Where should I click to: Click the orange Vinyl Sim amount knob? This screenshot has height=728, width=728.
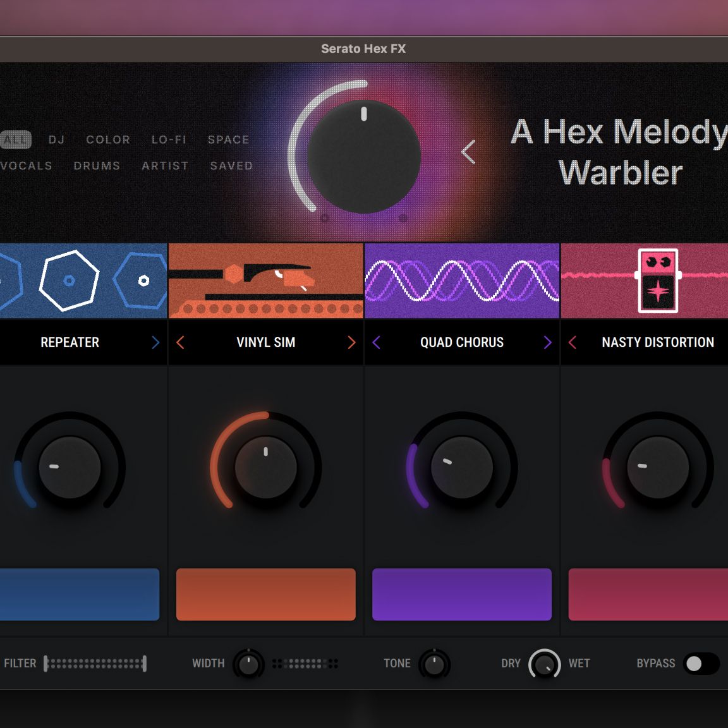coord(265,466)
